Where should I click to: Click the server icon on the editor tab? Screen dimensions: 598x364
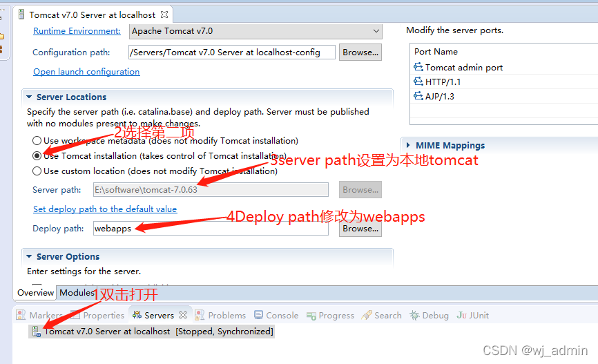21,15
